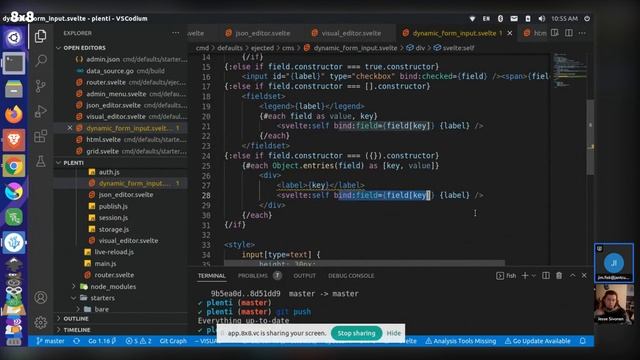Click the synchronize changes icon in status bar
640x360 pixels.
(x=76, y=341)
